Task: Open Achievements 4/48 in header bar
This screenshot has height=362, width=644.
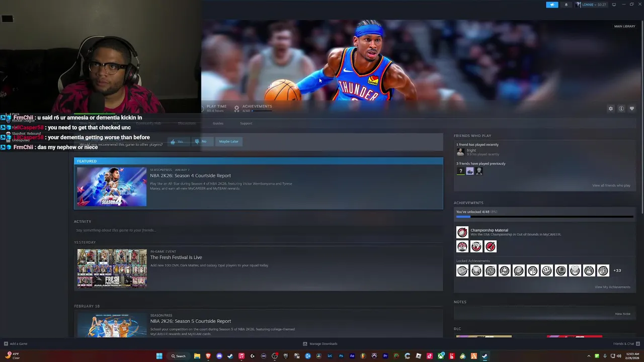Action: 253,108
